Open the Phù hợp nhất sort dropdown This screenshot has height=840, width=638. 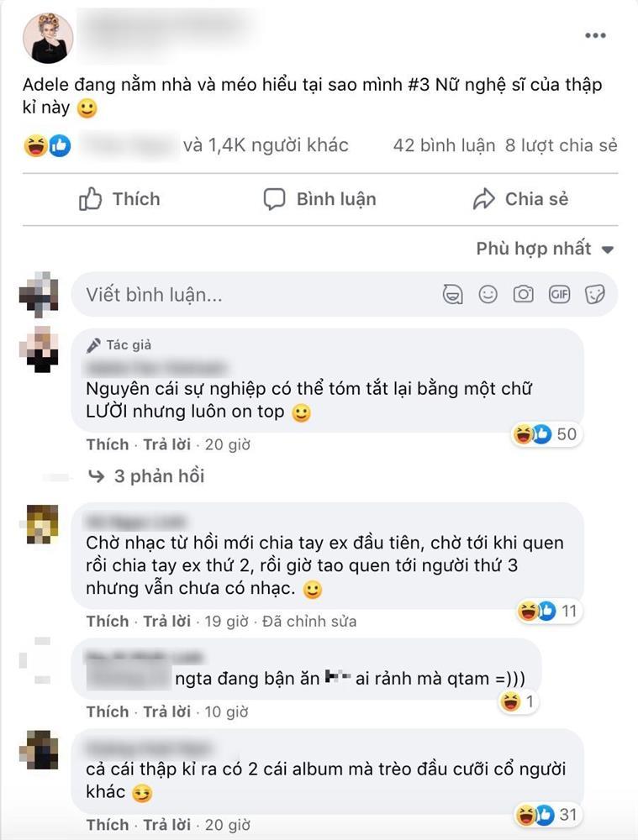(x=545, y=249)
